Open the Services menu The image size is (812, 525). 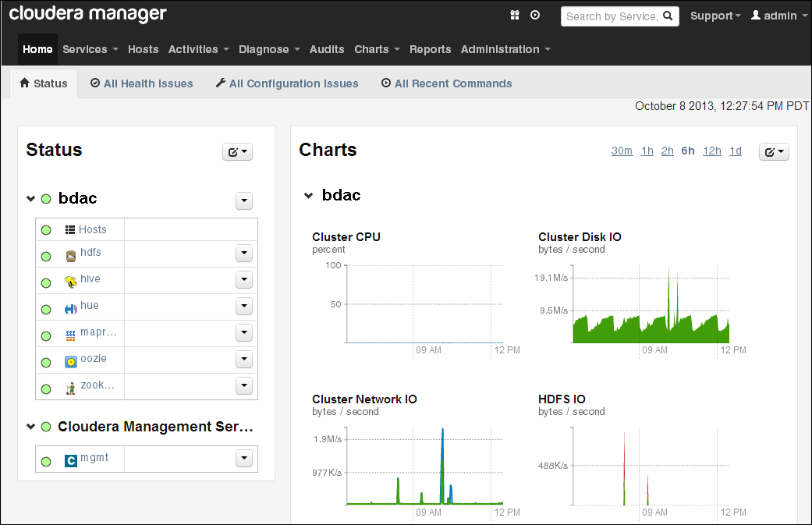coord(90,49)
